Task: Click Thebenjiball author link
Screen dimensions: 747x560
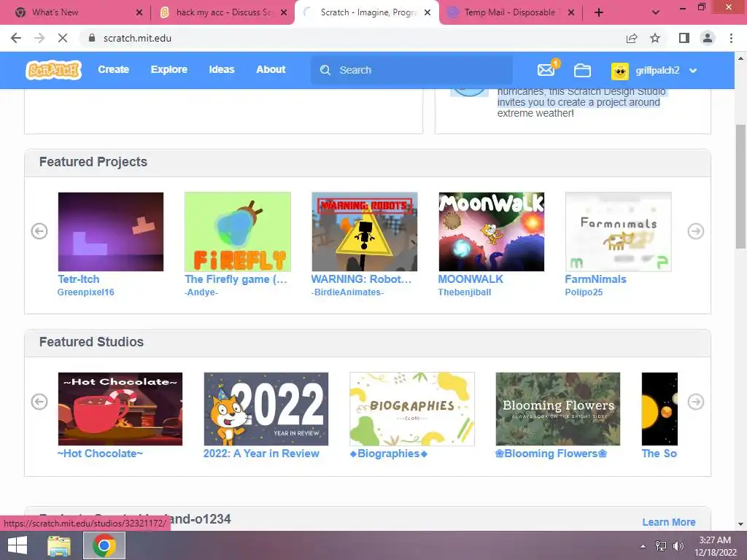Action: (465, 292)
